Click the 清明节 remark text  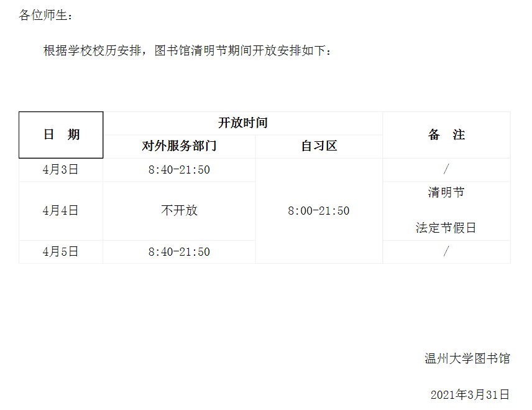point(446,193)
